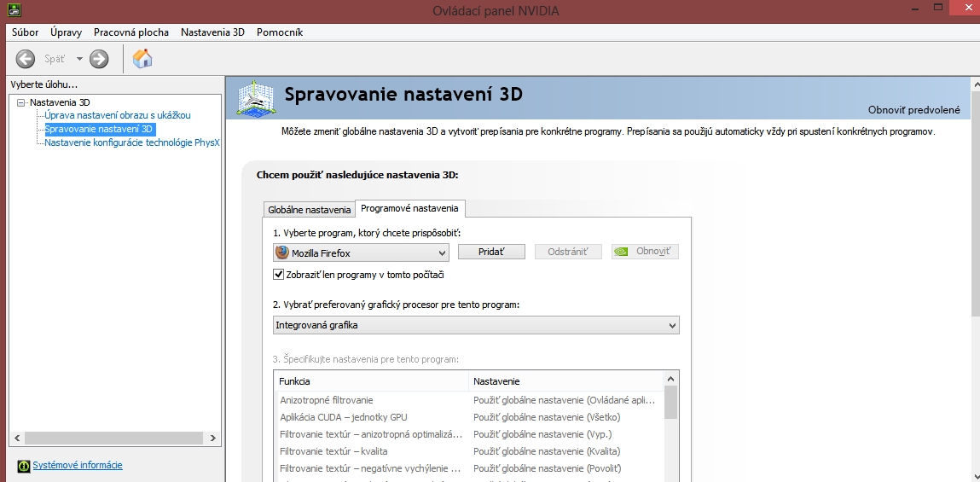The height and width of the screenshot is (482, 980).
Task: Click the Pridať button
Action: point(491,252)
